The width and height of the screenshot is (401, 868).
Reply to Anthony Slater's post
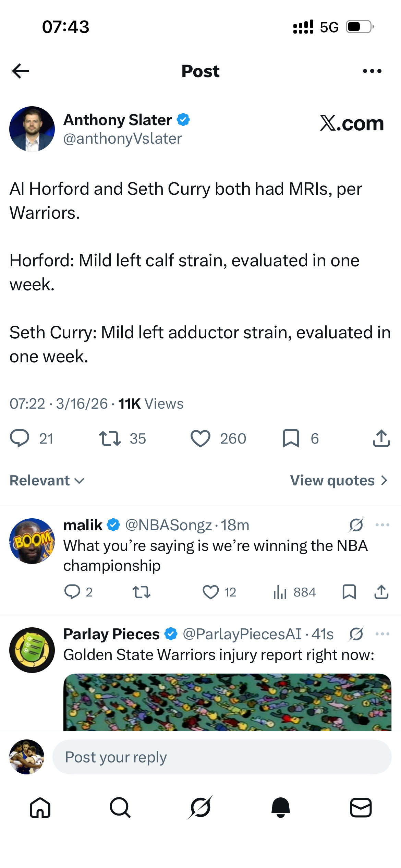click(21, 438)
